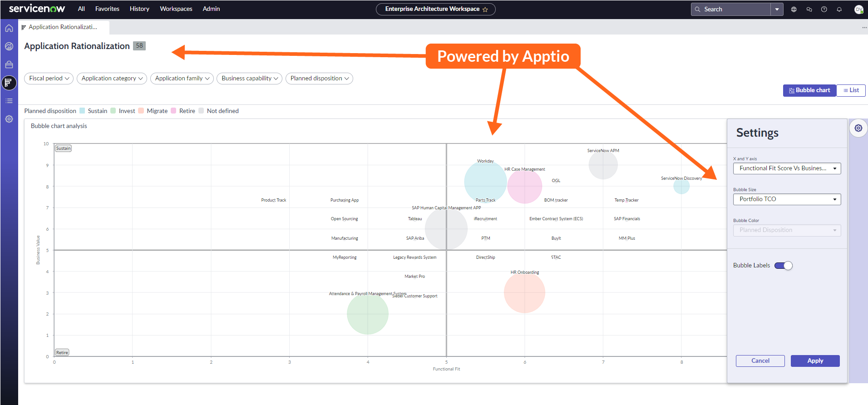Click the Invest legend color swatch
Image resolution: width=868 pixels, height=405 pixels.
click(113, 111)
